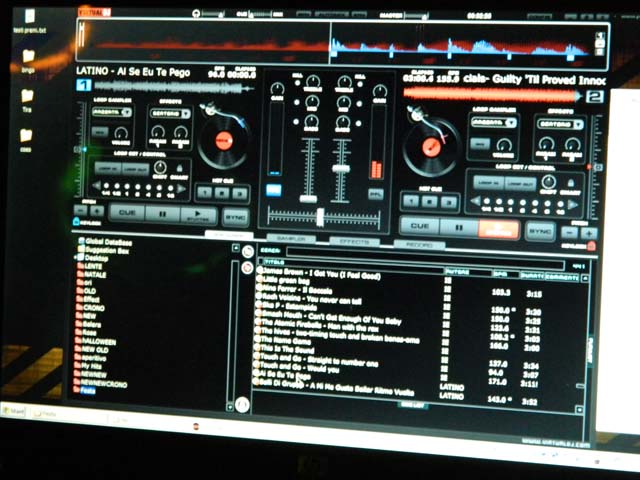
Task: Click deck 2 Loop Out button
Action: click(x=521, y=184)
